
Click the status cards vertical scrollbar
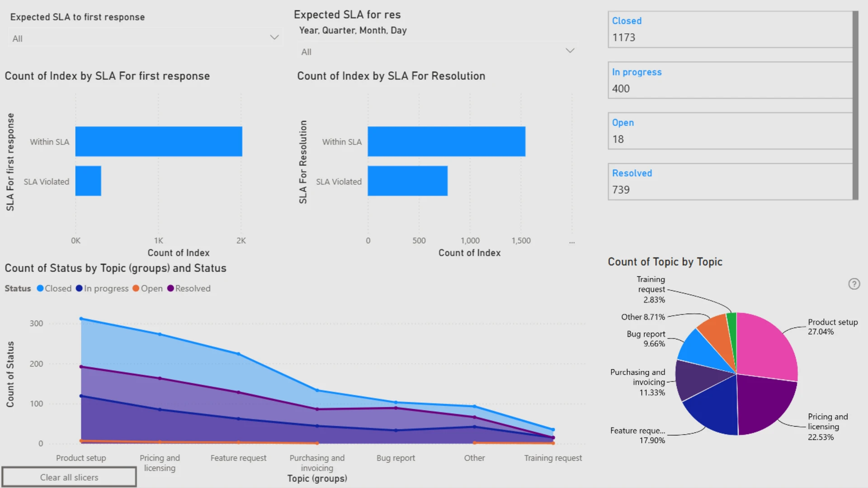click(x=855, y=105)
